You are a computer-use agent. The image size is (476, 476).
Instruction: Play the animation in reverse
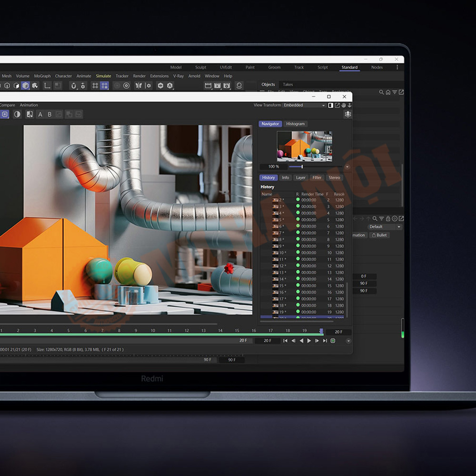301,341
